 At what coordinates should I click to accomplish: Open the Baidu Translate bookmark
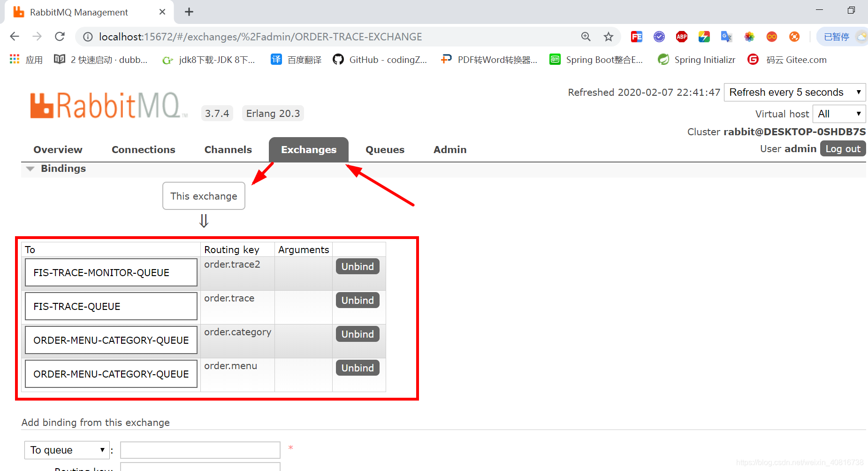(297, 60)
